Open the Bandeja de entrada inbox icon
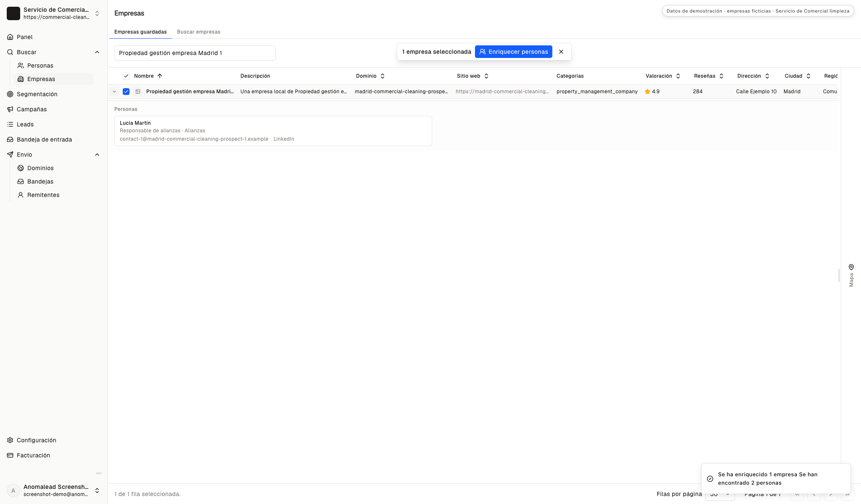861x504 pixels. coord(10,139)
